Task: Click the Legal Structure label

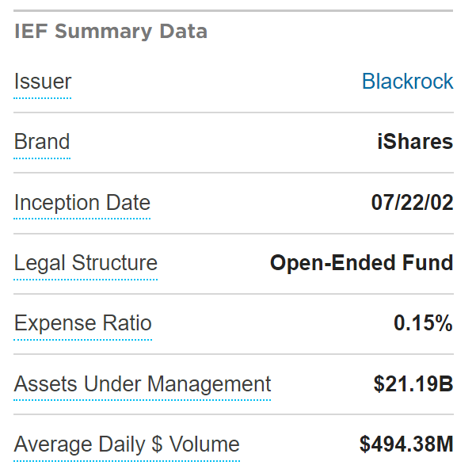Action: 86,263
